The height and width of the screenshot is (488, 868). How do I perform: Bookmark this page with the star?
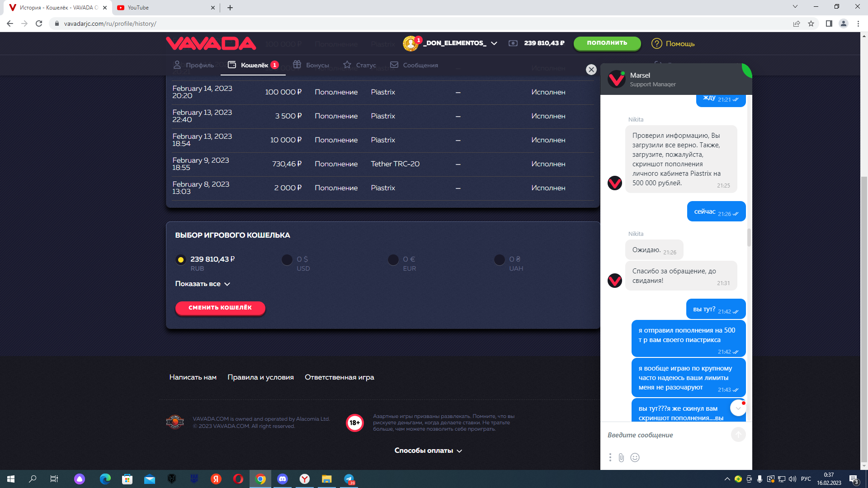(811, 23)
